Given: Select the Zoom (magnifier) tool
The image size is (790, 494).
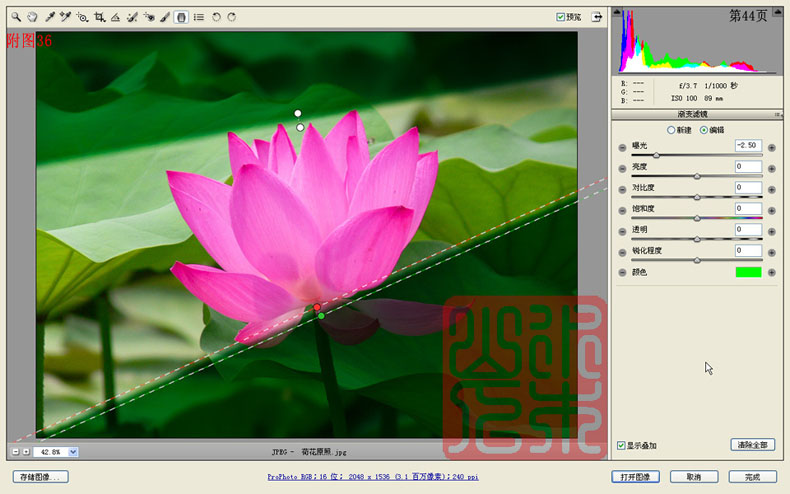Looking at the screenshot, I should [16, 17].
